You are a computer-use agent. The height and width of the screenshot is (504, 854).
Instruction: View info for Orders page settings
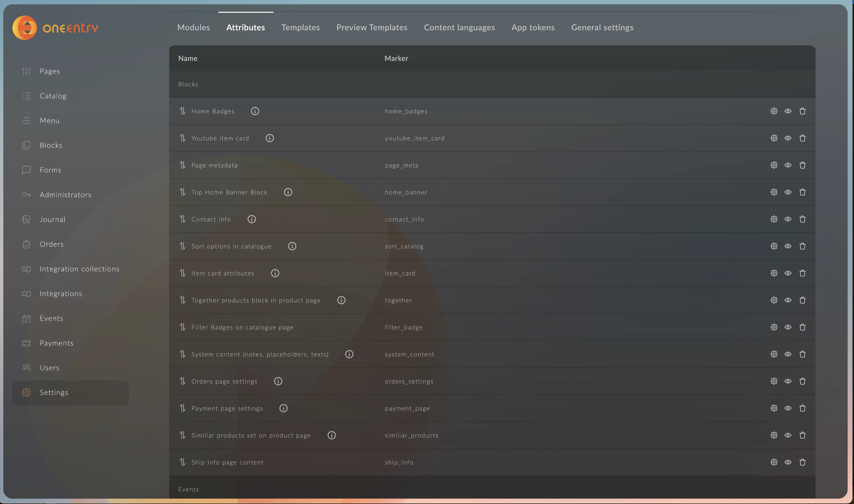coord(278,381)
